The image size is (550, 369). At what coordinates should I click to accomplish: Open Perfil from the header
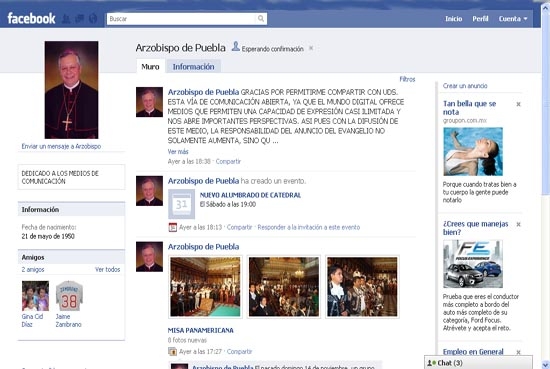[480, 19]
